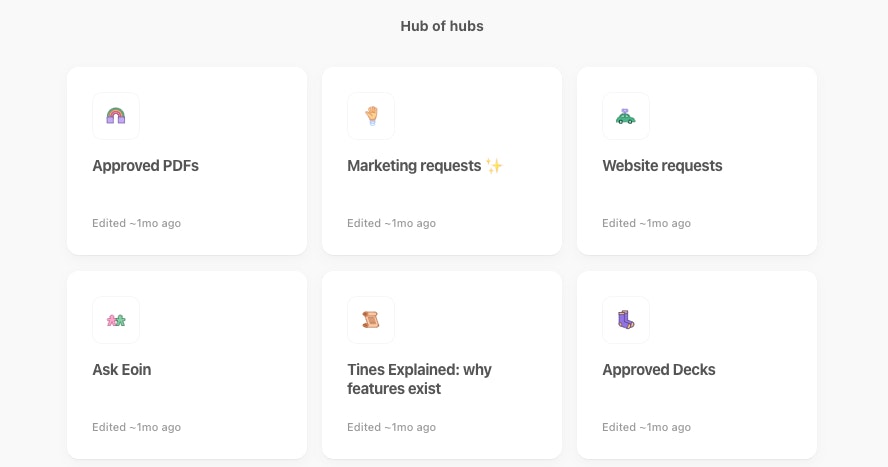Go to the Website requests title
The height and width of the screenshot is (467, 888).
[662, 166]
